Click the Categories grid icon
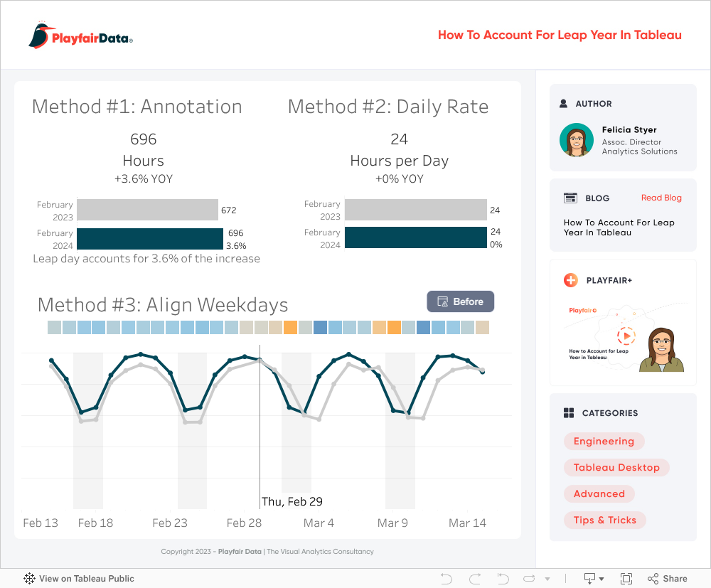 pos(569,412)
